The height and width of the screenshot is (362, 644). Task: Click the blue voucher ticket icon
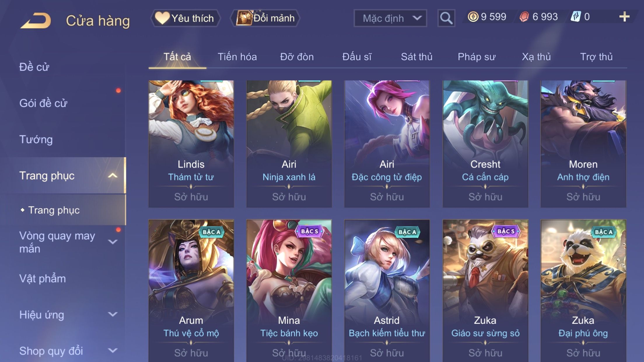click(x=576, y=17)
